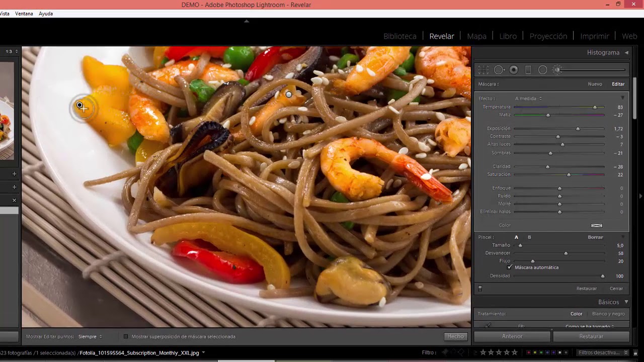The image size is (644, 362).
Task: Collapse the effect sliders triangle
Action: (622, 98)
